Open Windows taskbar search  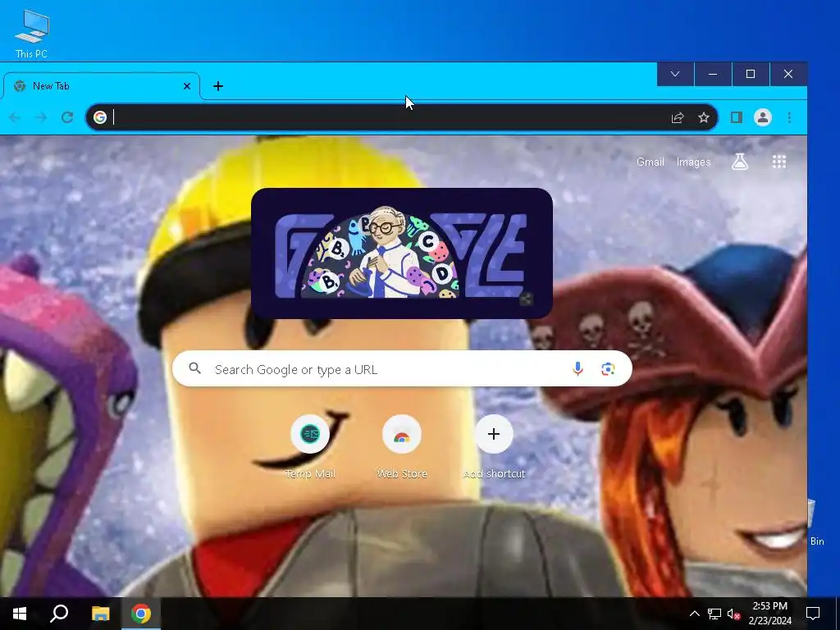pyautogui.click(x=59, y=614)
